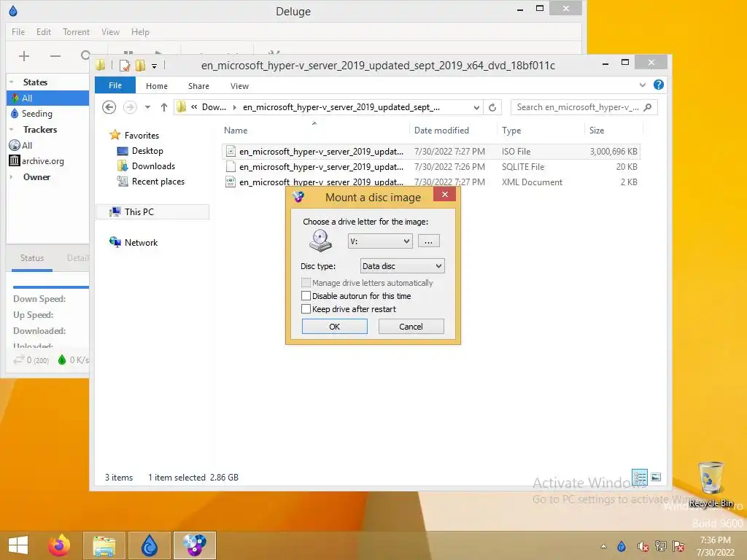Open Quick Access Toolbar customize dropdown
This screenshot has height=560, width=747.
155,66
